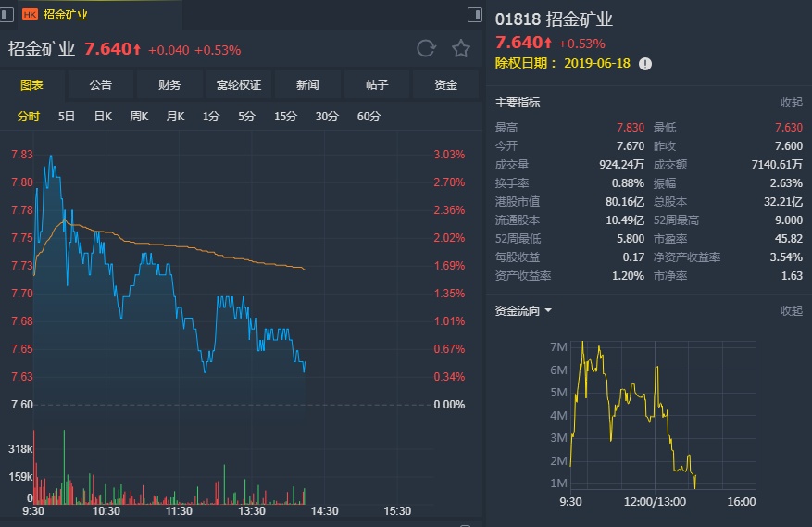This screenshot has height=527, width=812.
Task: Switch chart to 60分 interval
Action: pos(369,117)
